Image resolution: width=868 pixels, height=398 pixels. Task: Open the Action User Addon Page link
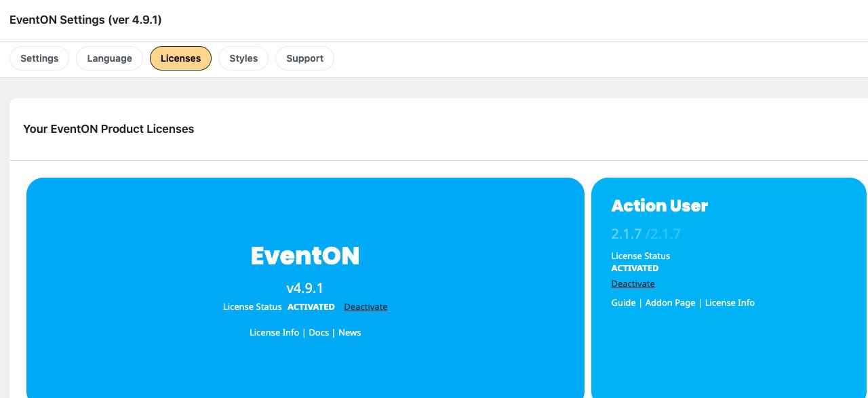(670, 303)
